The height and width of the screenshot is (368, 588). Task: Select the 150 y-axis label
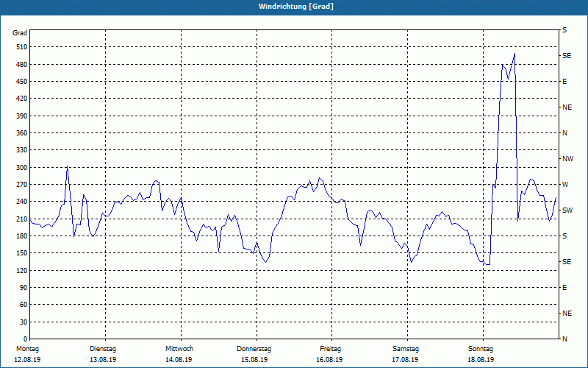tap(22, 253)
